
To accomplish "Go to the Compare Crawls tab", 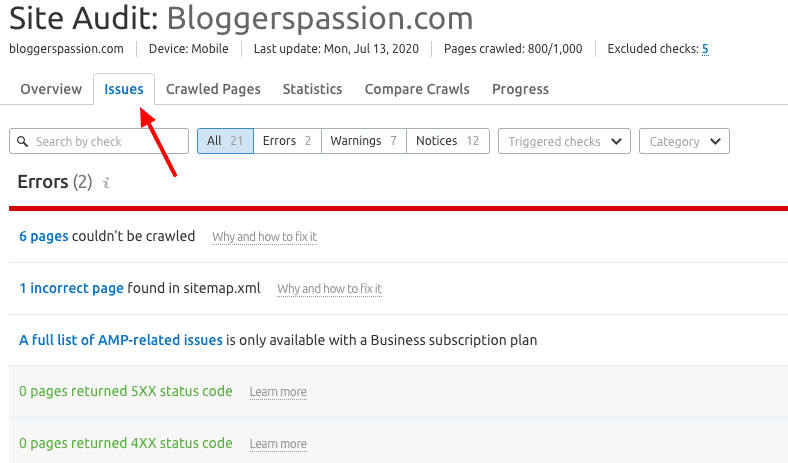I will tap(417, 89).
